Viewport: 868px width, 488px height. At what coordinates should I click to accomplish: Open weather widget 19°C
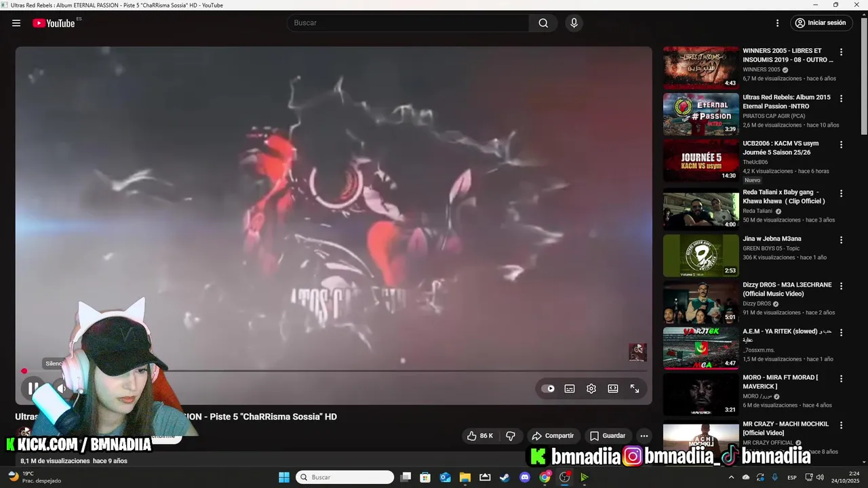pyautogui.click(x=34, y=477)
